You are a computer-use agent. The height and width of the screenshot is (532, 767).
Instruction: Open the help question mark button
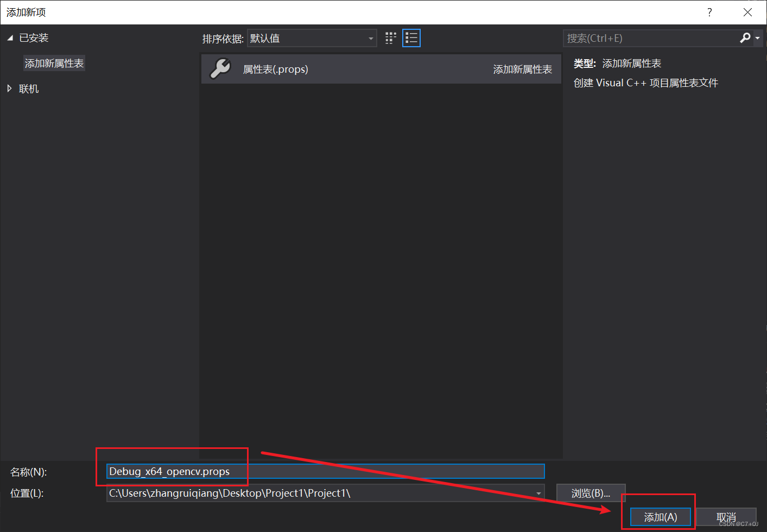(709, 12)
